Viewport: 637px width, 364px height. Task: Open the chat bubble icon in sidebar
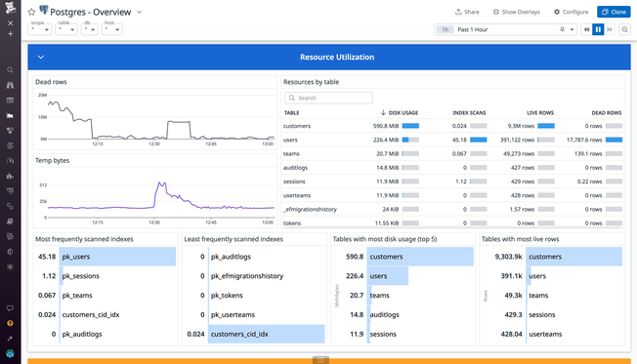(x=10, y=308)
